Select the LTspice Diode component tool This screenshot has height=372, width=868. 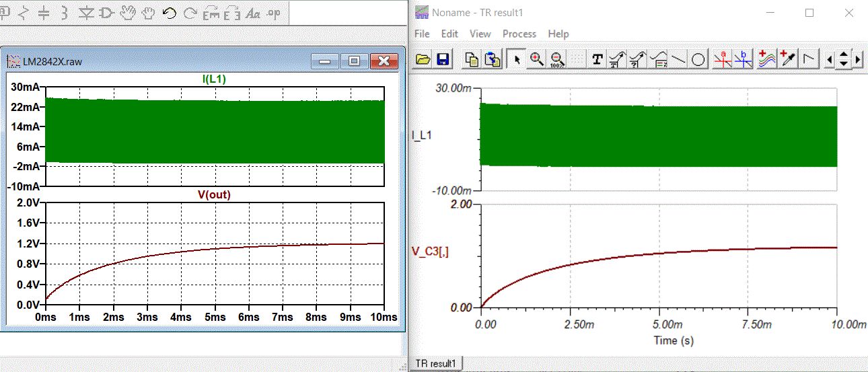pos(85,13)
